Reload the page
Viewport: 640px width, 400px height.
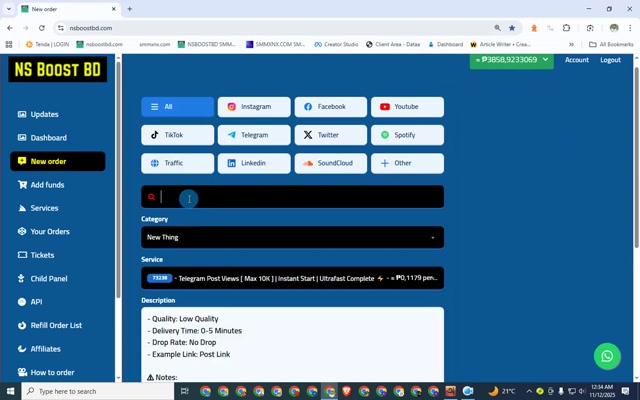point(42,28)
